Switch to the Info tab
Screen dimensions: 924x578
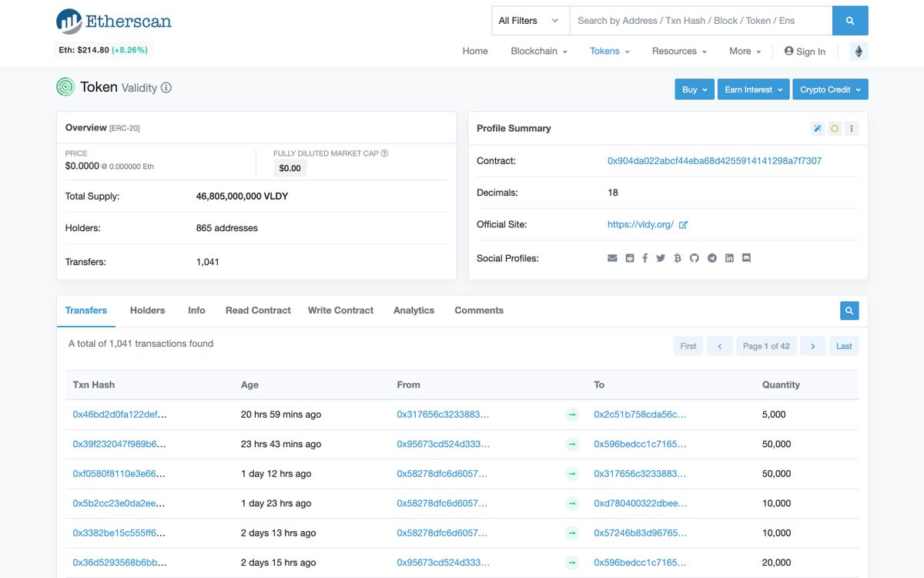coord(196,311)
